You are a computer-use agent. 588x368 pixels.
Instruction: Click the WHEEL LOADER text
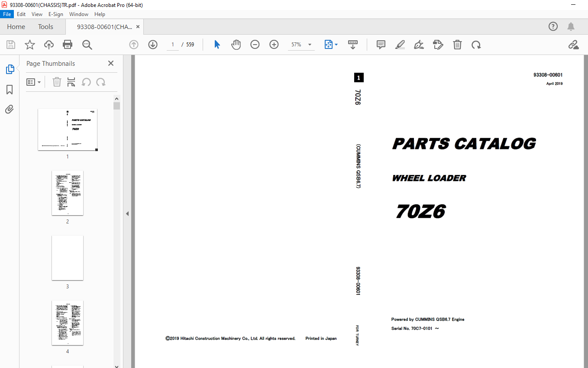click(x=429, y=178)
